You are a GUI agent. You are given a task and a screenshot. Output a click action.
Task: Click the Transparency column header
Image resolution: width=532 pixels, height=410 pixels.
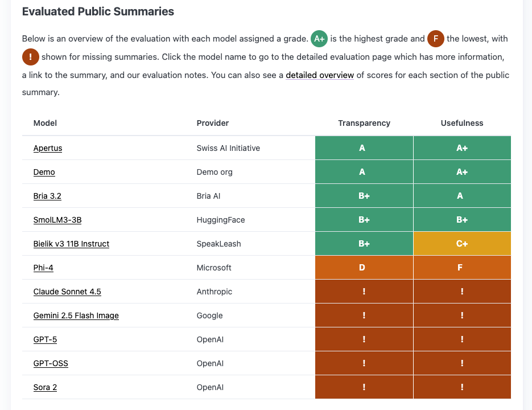[364, 123]
